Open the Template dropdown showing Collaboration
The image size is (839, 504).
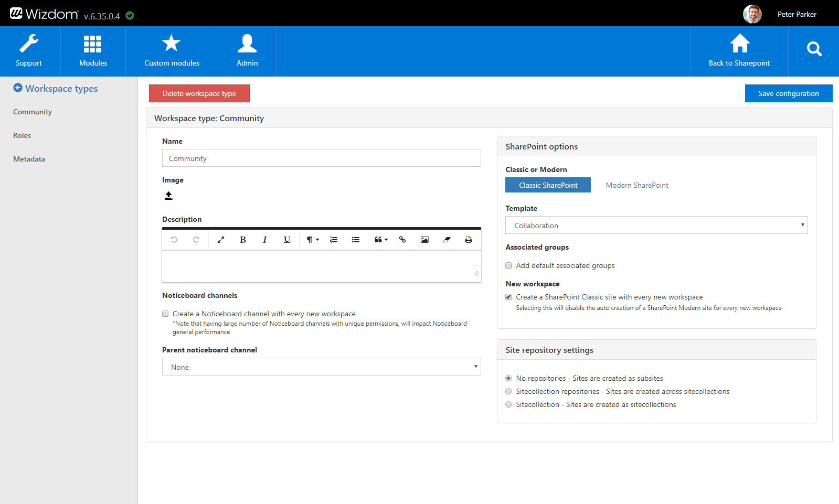click(656, 226)
